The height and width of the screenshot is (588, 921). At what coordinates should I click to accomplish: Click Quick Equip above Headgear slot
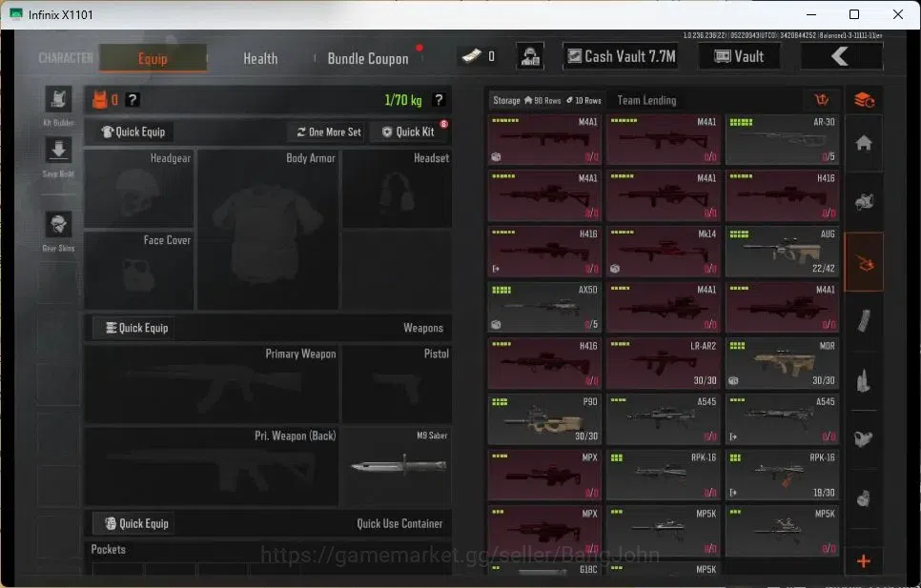[x=133, y=132]
